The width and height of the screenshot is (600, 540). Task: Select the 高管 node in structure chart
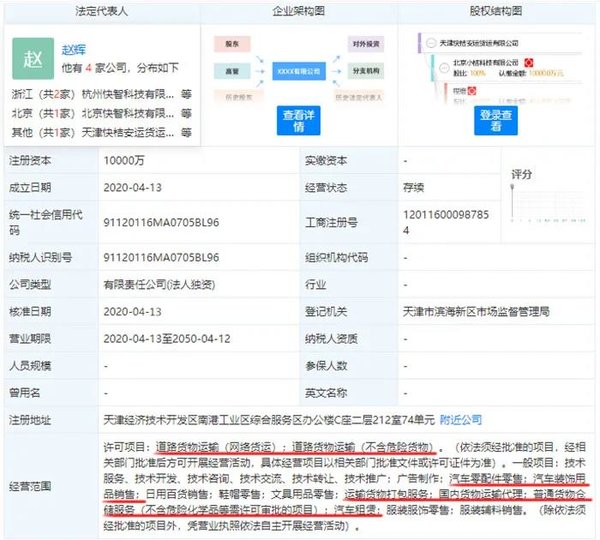click(x=232, y=71)
